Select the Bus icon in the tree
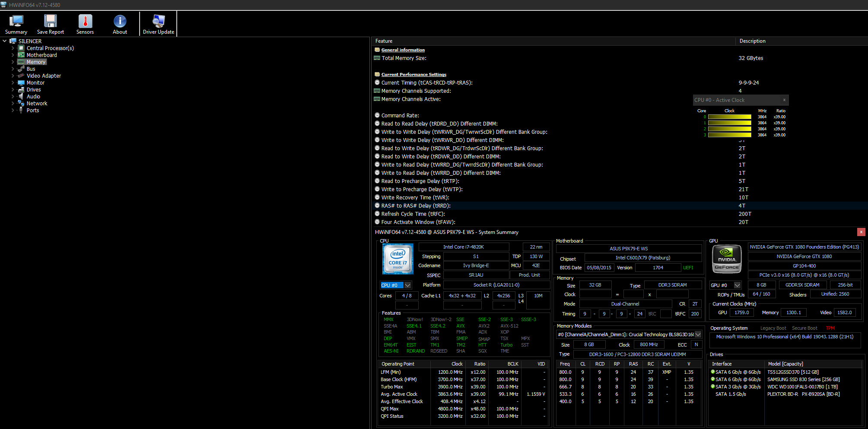 click(21, 69)
